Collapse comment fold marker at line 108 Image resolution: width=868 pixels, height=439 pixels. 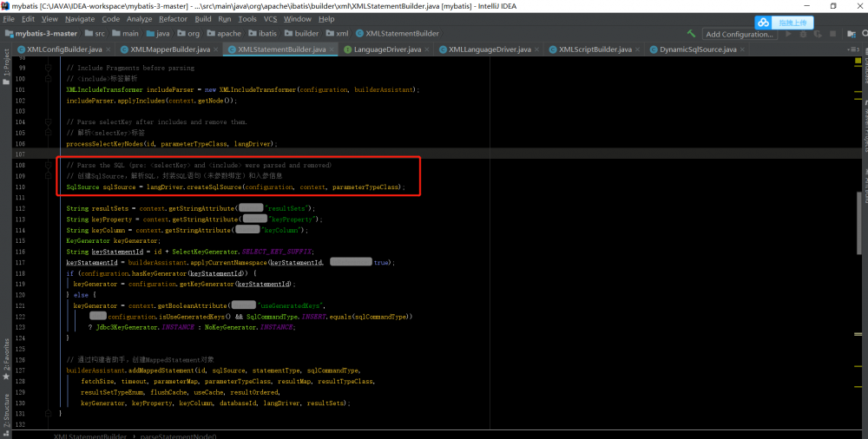[48, 165]
